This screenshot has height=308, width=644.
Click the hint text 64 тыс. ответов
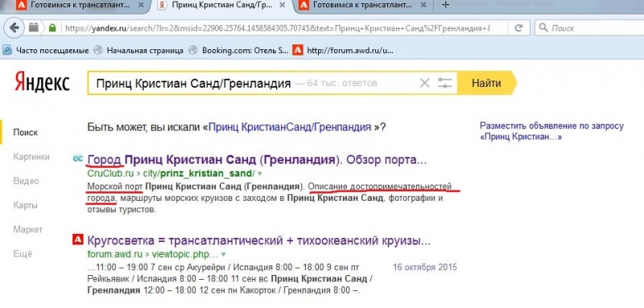tap(342, 83)
